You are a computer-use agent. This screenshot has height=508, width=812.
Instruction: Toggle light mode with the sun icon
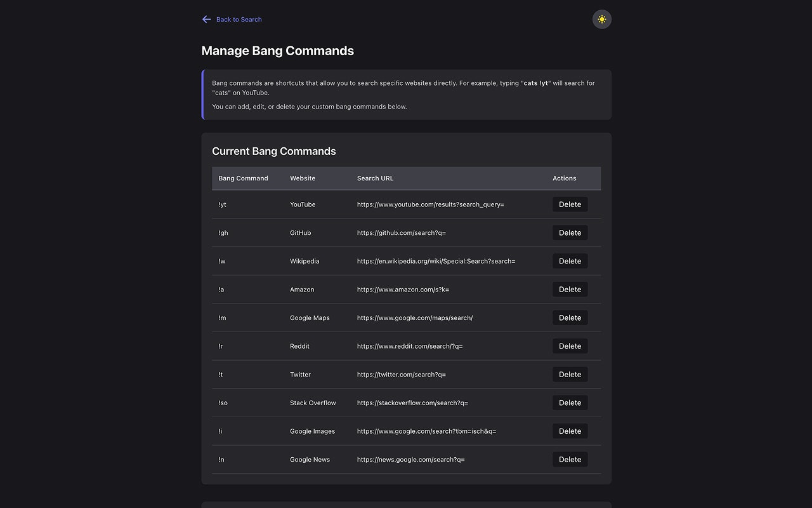(x=601, y=19)
